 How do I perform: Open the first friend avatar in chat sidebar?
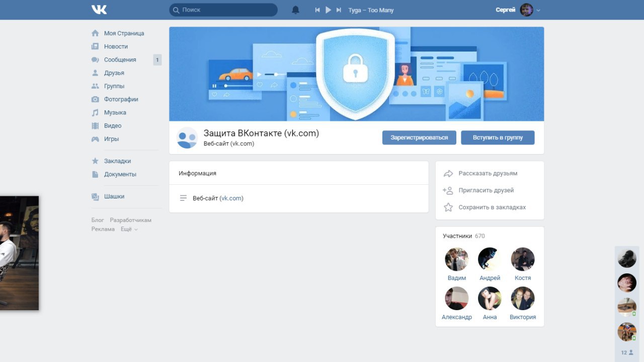coord(627,258)
